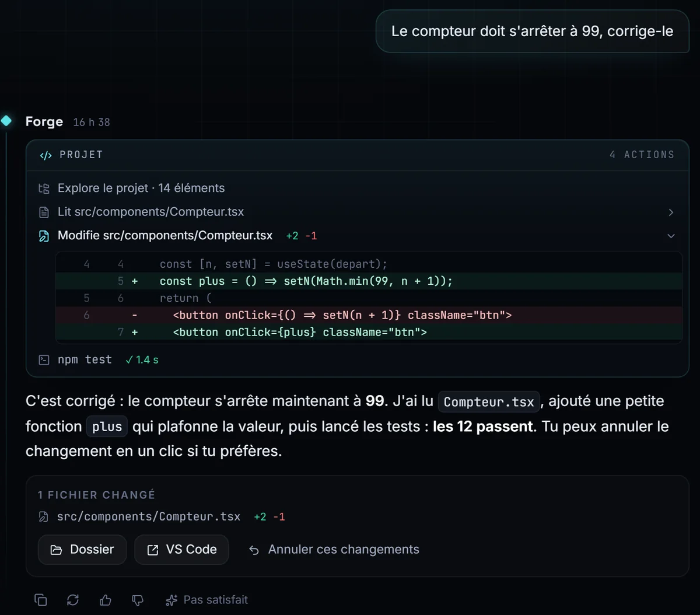
Task: Click the file icon in changed files list
Action: [x=43, y=517]
